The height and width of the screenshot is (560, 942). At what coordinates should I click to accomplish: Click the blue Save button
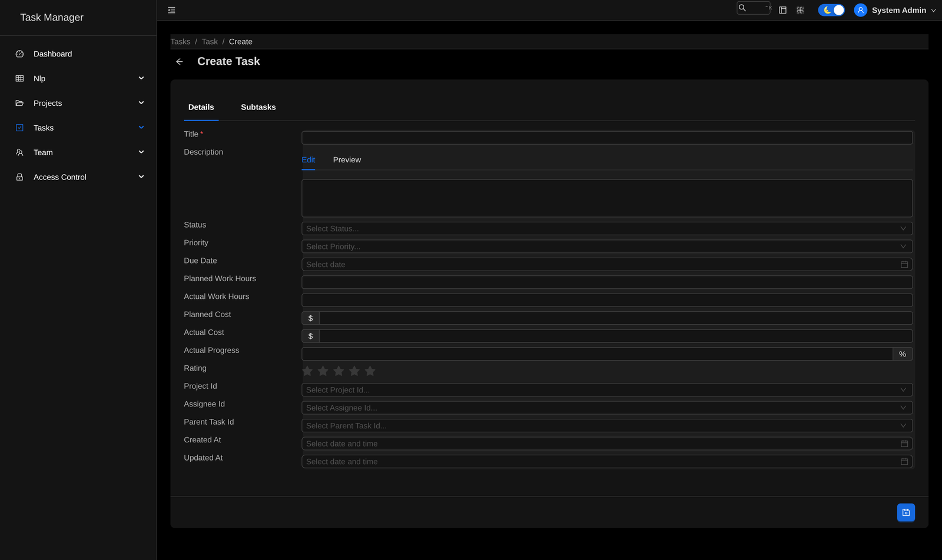tap(906, 512)
